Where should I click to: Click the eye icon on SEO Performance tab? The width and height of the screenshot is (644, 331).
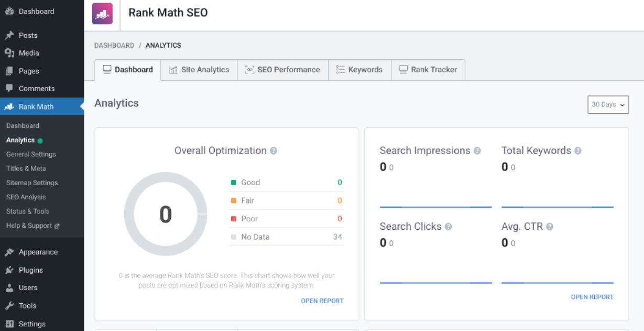tap(250, 70)
